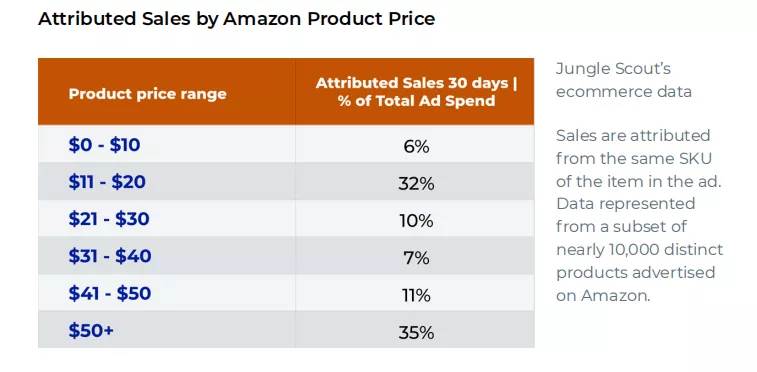Click the 'Sales are attributed' note text

coord(633,136)
